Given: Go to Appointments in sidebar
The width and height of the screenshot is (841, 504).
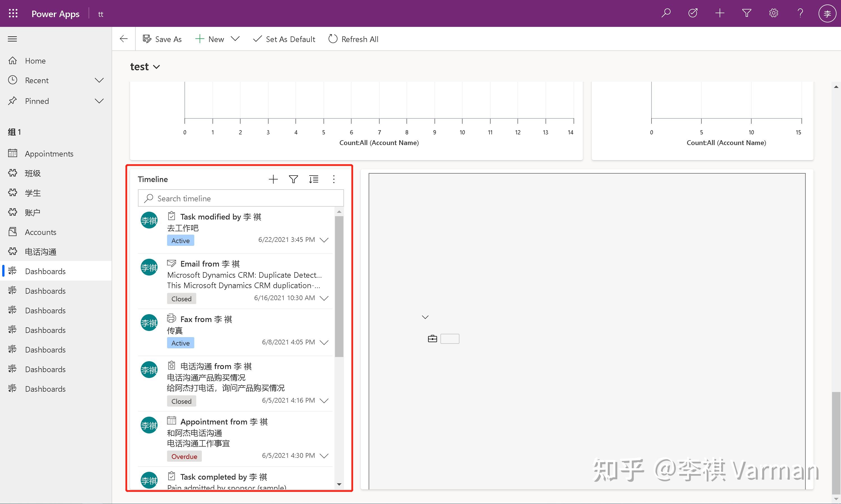Looking at the screenshot, I should point(49,154).
